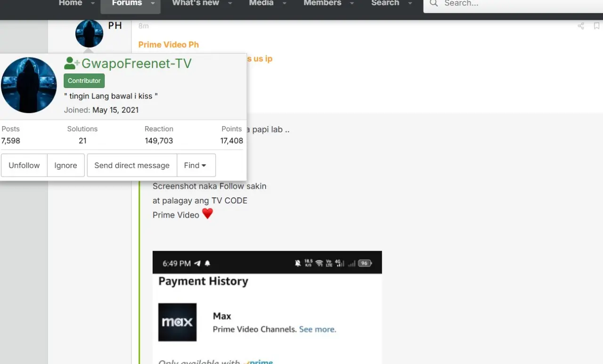Viewport: 603px width, 364px height.
Task: View user's Posts count 7,598
Action: 11,140
